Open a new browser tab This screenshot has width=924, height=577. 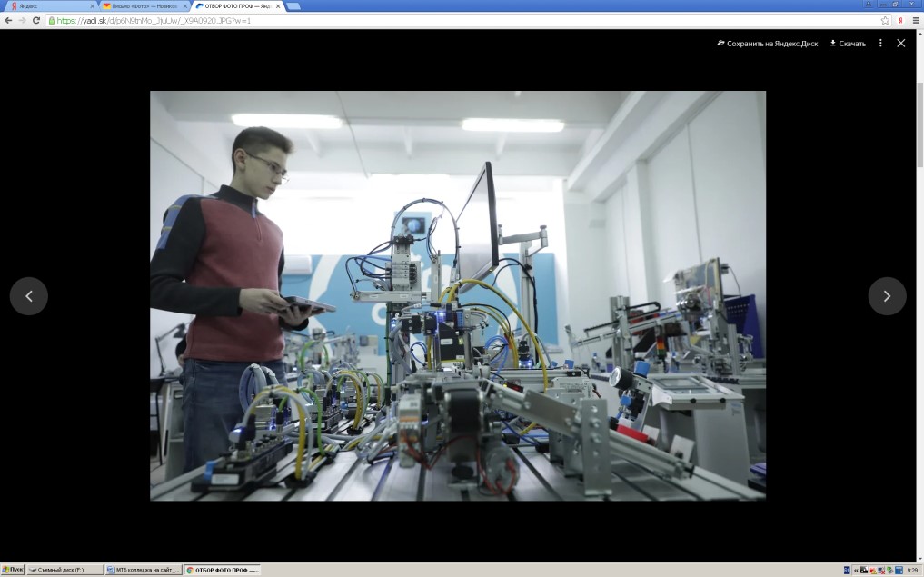293,5
